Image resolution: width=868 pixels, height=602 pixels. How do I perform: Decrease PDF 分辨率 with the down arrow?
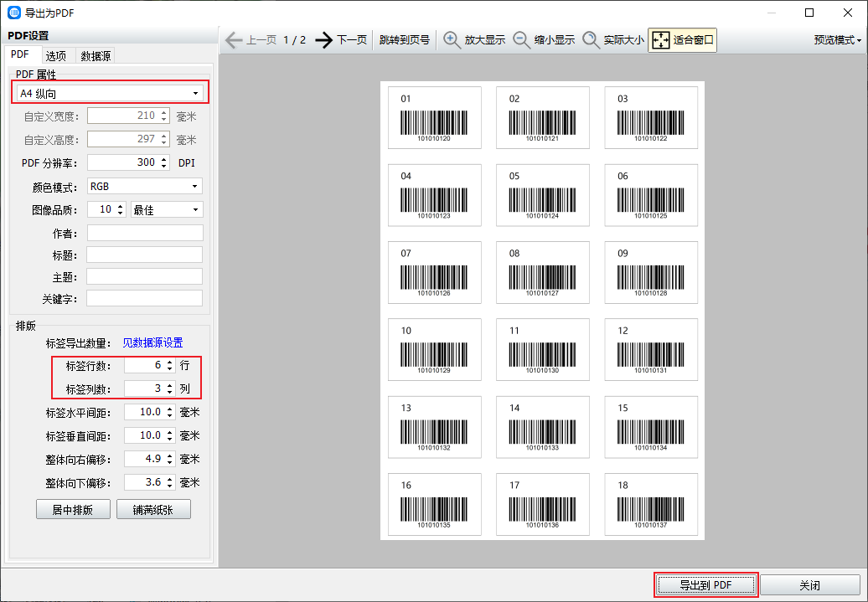tap(164, 166)
